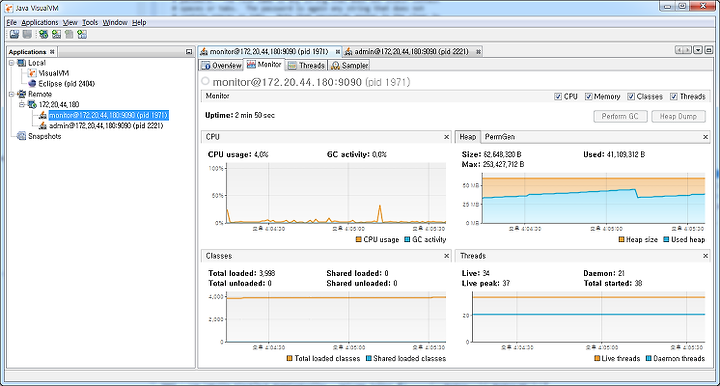720x386 pixels.
Task: Switch to the Sampler tab
Action: coord(349,66)
